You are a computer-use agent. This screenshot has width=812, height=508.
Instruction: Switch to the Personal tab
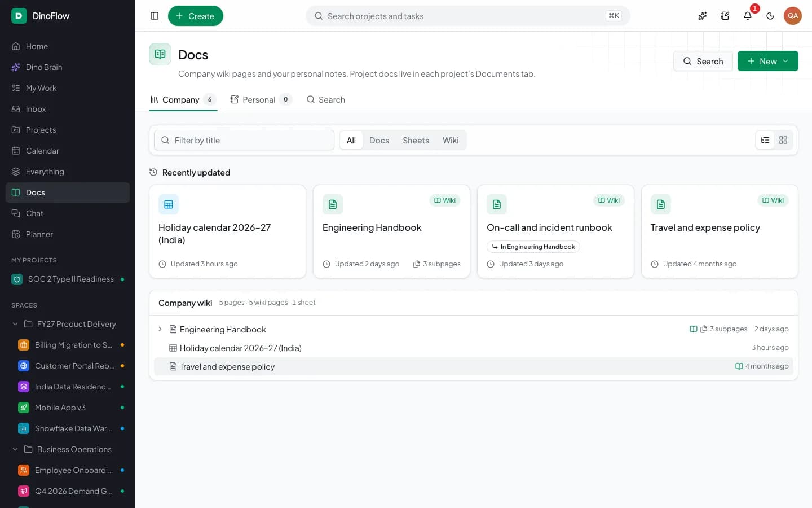coord(261,100)
